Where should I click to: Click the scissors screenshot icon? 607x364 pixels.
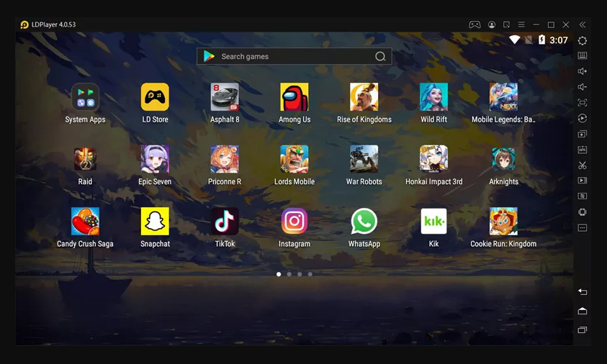[x=583, y=165]
